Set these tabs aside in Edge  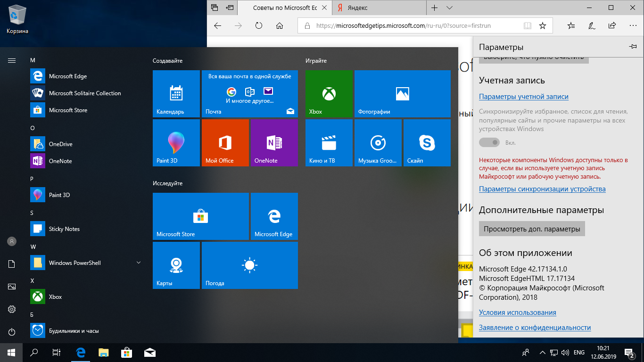pyautogui.click(x=230, y=8)
